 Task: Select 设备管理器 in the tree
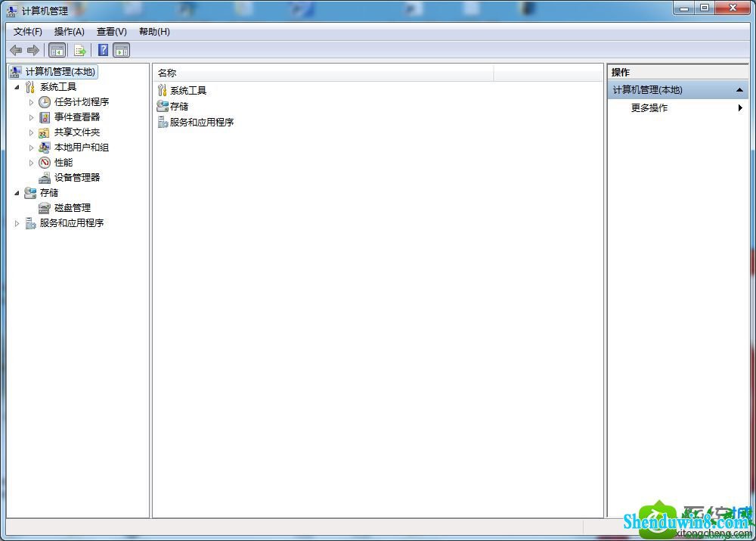click(x=77, y=178)
